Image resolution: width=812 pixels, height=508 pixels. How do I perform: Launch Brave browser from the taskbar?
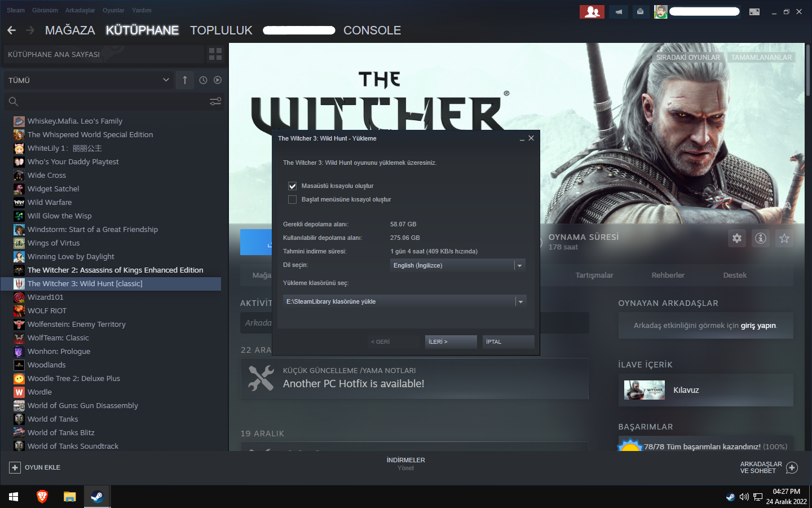coord(42,497)
